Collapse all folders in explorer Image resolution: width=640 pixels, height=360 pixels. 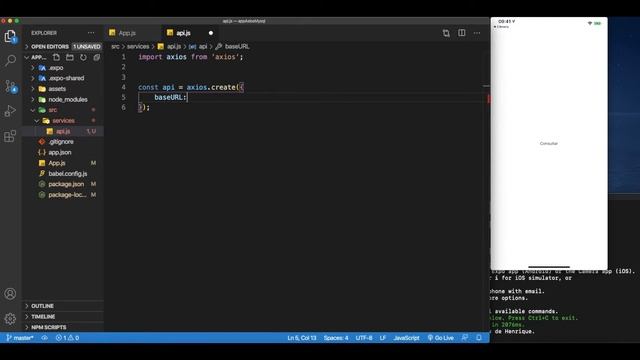coord(97,58)
